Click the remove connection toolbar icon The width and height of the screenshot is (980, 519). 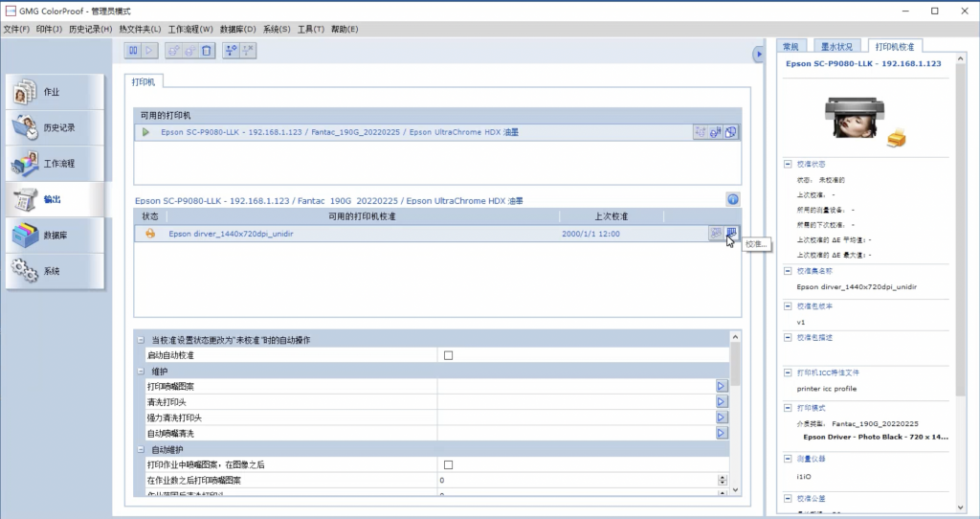[x=248, y=51]
